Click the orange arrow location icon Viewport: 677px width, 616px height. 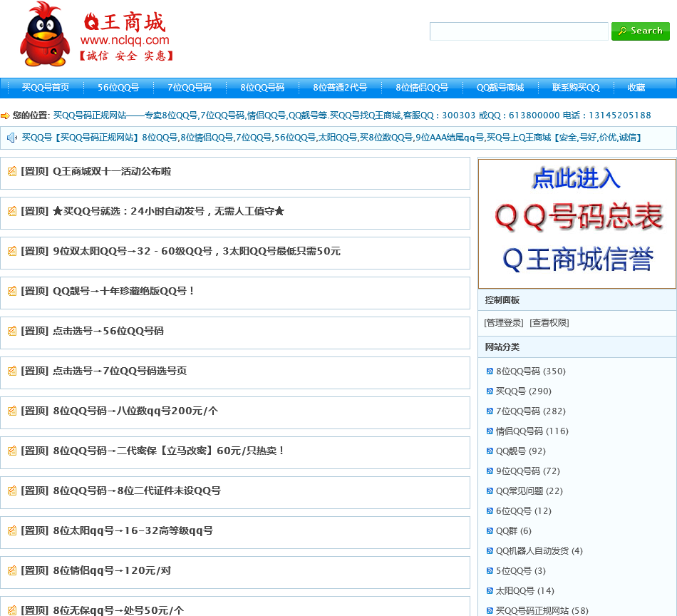5,115
